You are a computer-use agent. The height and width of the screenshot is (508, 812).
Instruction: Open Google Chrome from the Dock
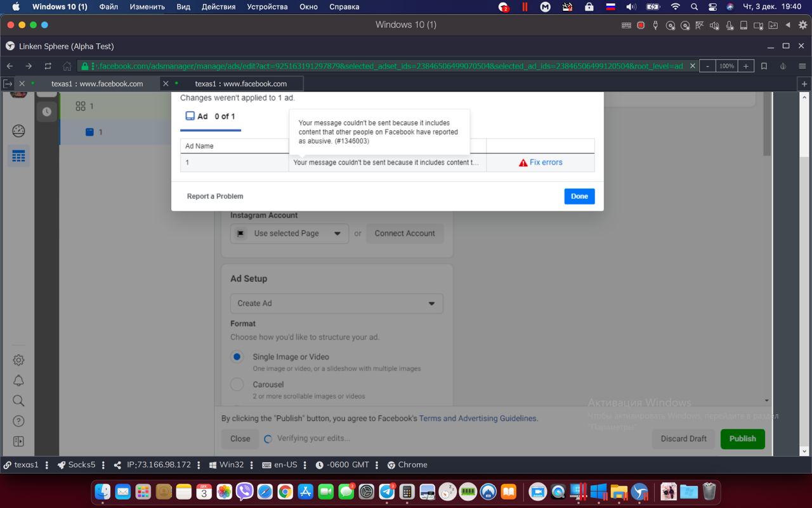click(x=285, y=491)
